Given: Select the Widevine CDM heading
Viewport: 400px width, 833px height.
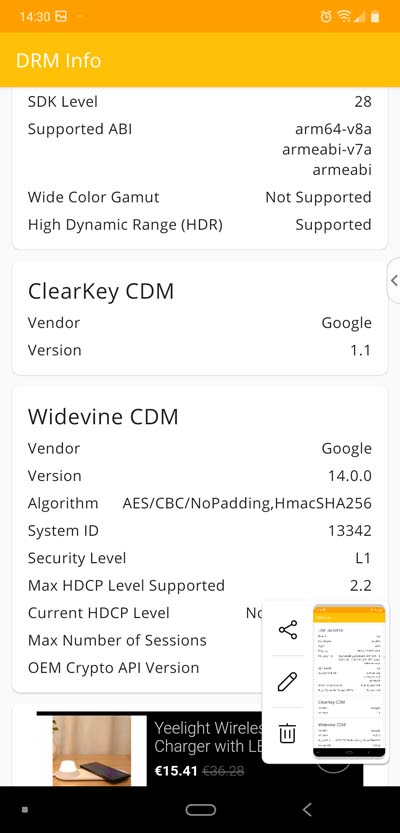Looking at the screenshot, I should 103,416.
